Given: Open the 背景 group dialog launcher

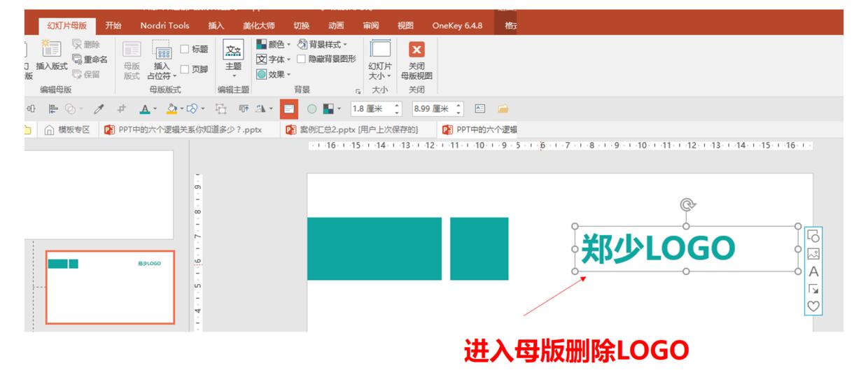Looking at the screenshot, I should point(358,91).
